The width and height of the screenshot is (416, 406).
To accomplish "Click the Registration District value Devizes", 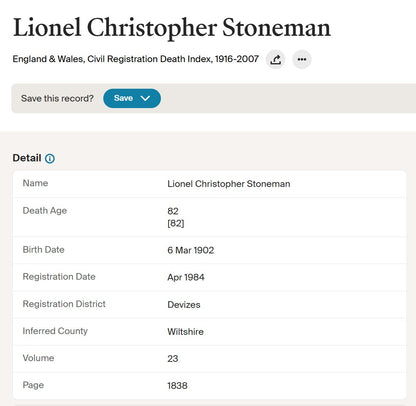I will pyautogui.click(x=184, y=305).
